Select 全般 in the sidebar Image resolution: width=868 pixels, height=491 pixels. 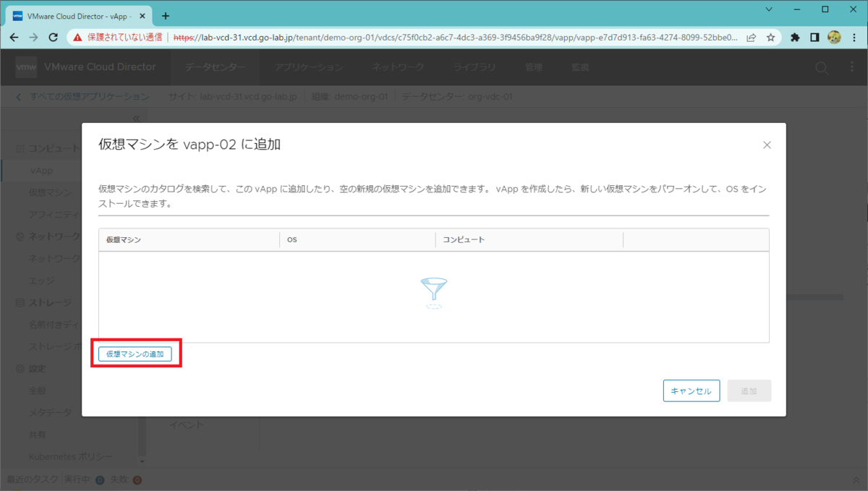point(38,390)
